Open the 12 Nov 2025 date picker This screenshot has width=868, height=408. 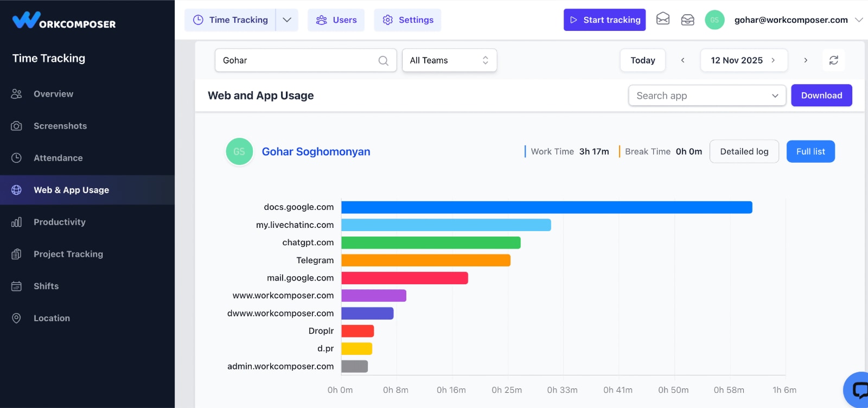(x=744, y=60)
